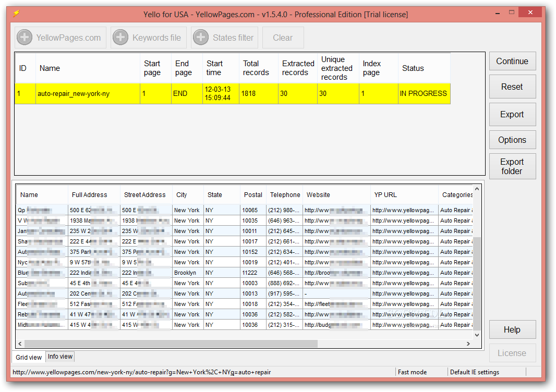Select postal code 11222 cell

pos(253,273)
